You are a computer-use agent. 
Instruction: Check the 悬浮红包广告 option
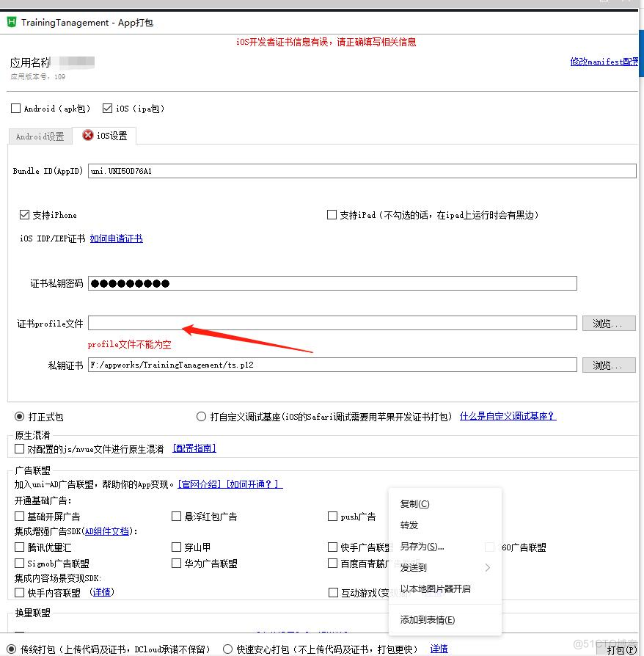[177, 517]
